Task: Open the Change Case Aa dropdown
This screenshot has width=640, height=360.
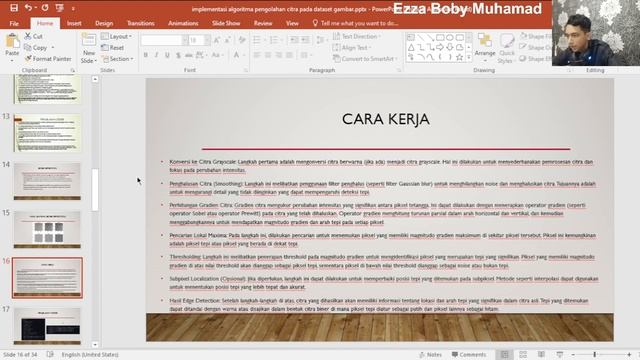Action: tap(217, 55)
